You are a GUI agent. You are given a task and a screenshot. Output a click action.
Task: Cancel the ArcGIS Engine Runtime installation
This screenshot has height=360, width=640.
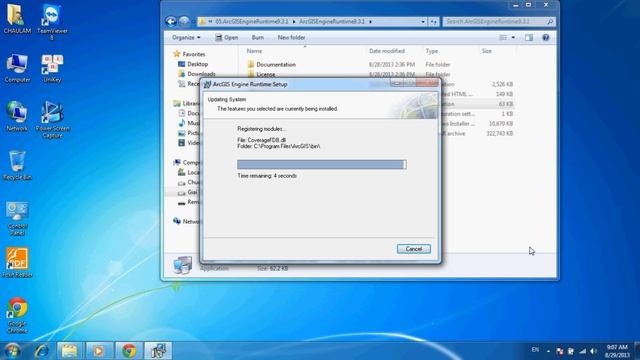click(413, 249)
